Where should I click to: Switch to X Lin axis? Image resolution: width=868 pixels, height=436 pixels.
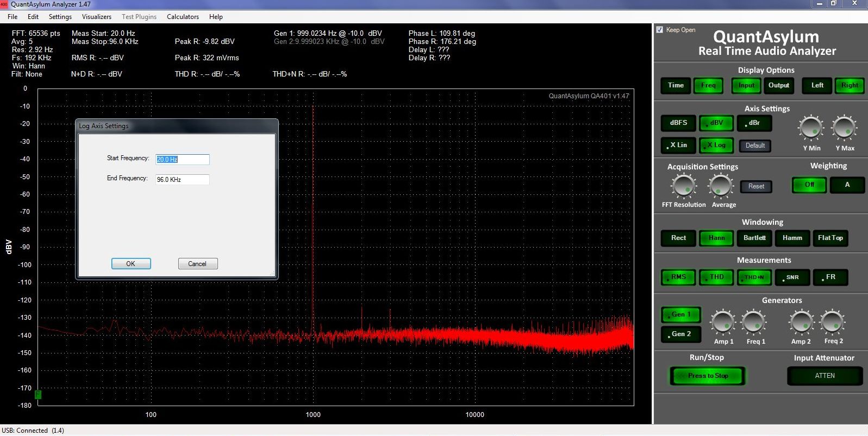coord(678,146)
